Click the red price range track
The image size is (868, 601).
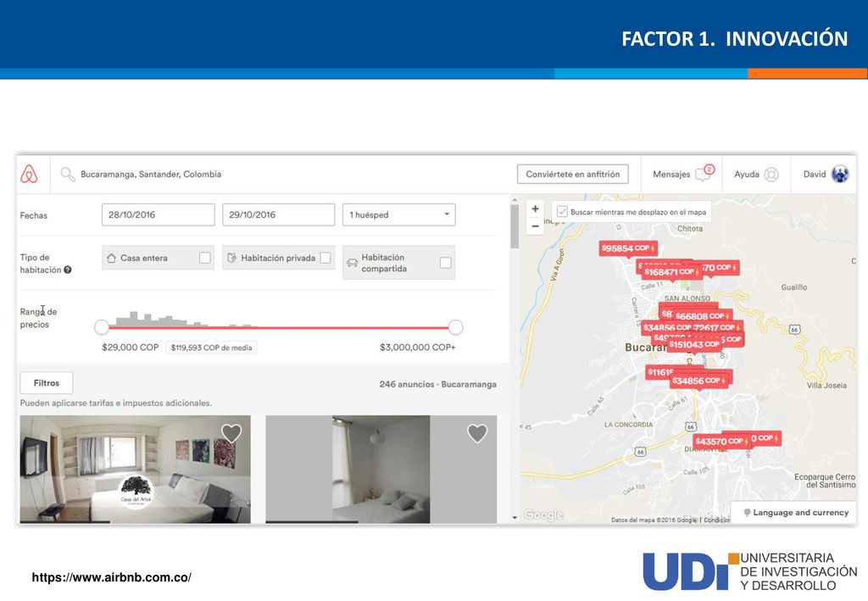pyautogui.click(x=278, y=328)
